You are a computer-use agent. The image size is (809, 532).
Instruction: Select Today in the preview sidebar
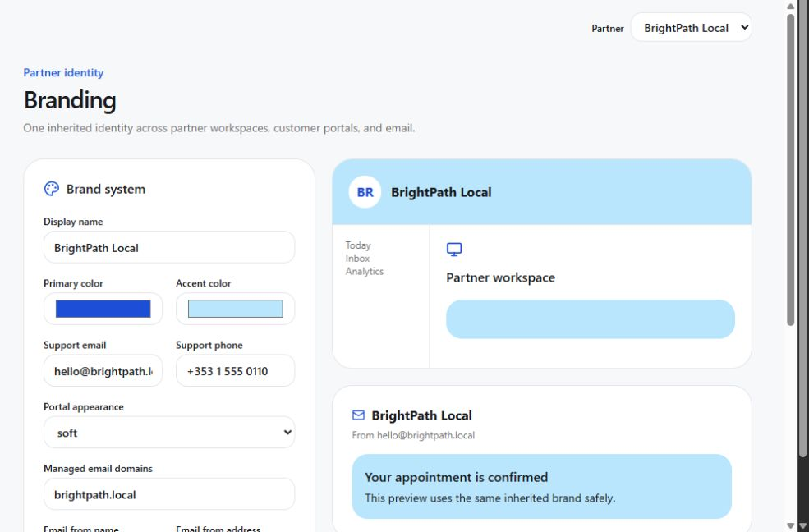358,245
